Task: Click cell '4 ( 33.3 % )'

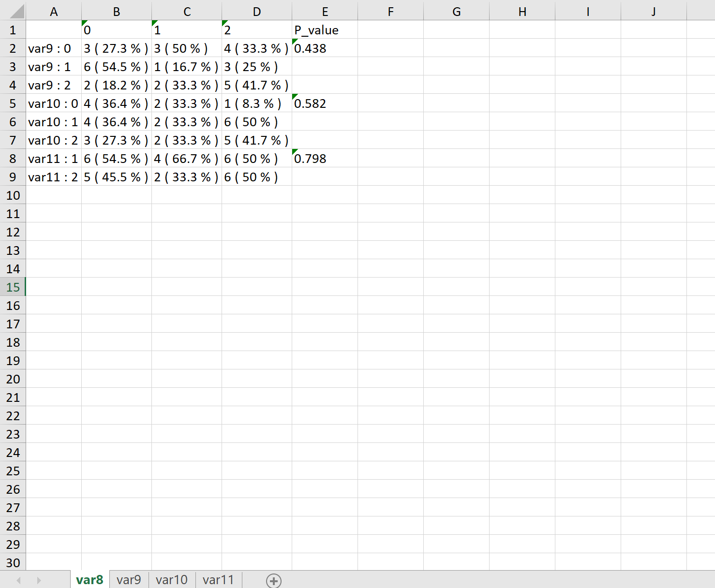Action: click(257, 48)
